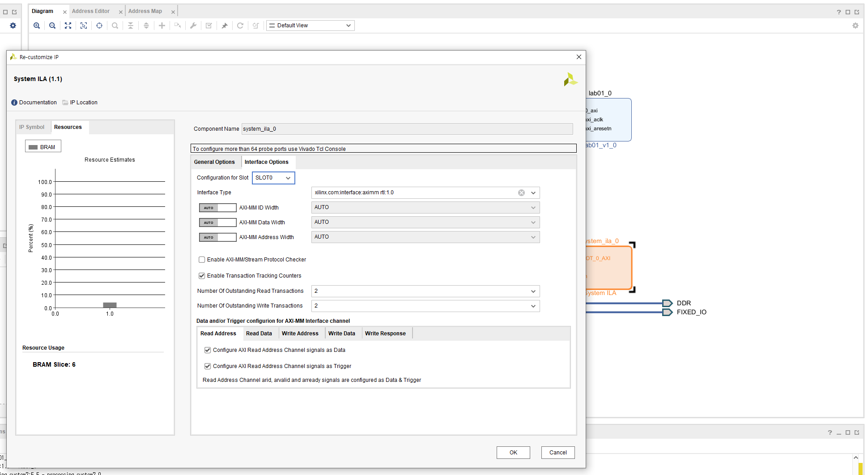868x475 pixels.
Task: Click the validate design checkmark icon
Action: (209, 26)
